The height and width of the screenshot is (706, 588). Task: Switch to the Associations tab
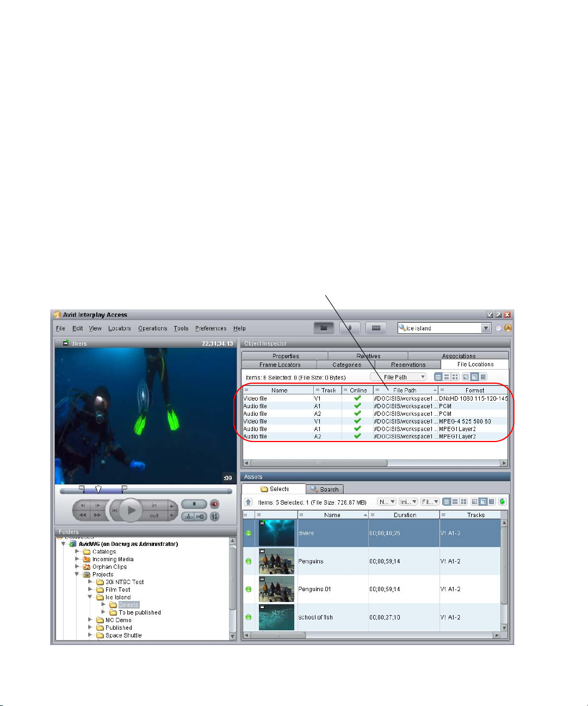click(x=459, y=356)
